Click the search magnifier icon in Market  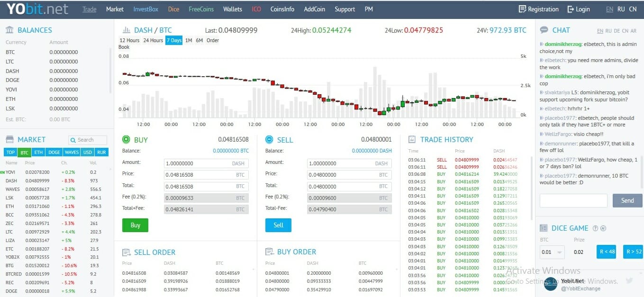click(73, 140)
